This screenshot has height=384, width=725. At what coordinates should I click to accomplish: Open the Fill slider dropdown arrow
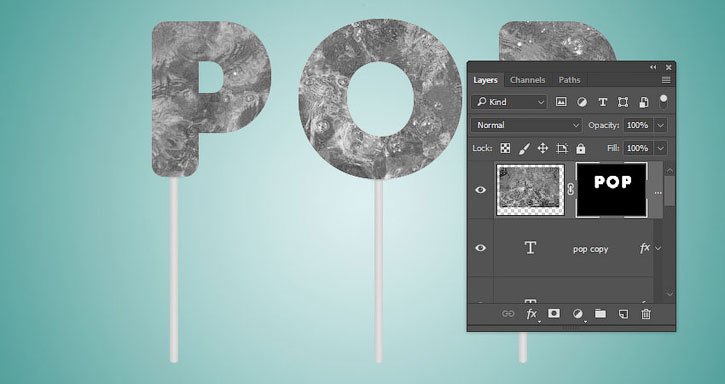click(661, 148)
